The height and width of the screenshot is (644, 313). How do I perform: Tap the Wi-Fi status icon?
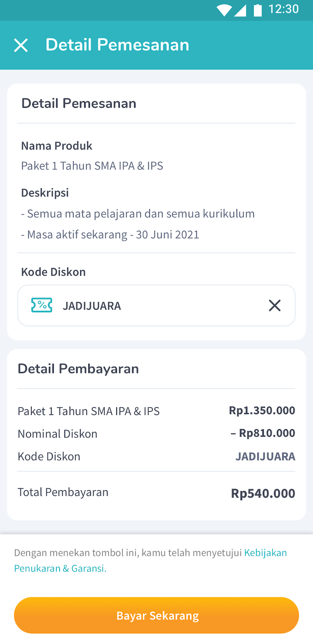(x=223, y=10)
